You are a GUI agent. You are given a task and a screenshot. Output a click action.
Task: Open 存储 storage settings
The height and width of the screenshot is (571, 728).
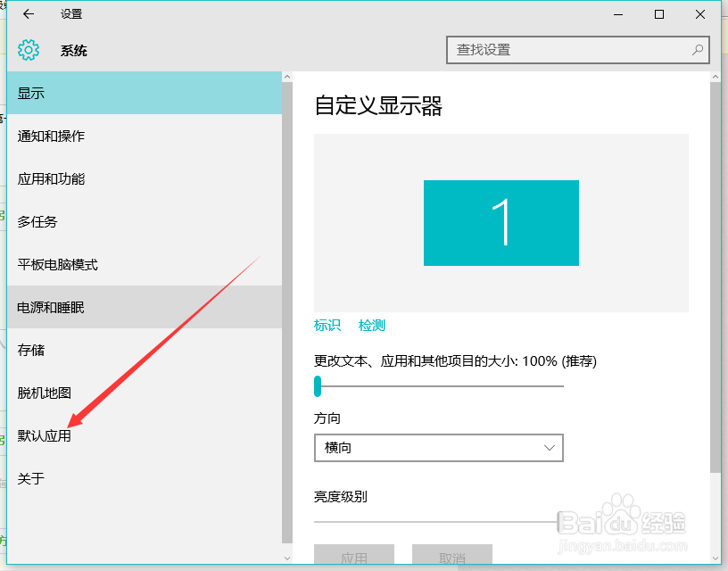[x=31, y=350]
